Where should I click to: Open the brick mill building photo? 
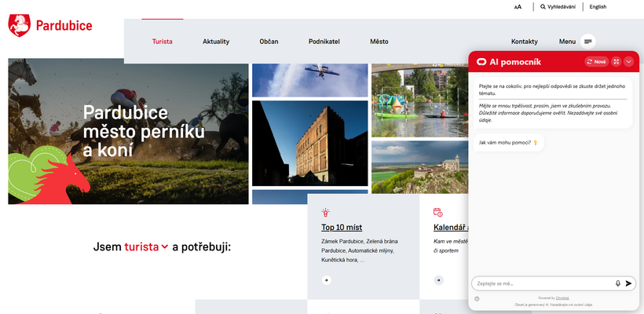point(310,143)
